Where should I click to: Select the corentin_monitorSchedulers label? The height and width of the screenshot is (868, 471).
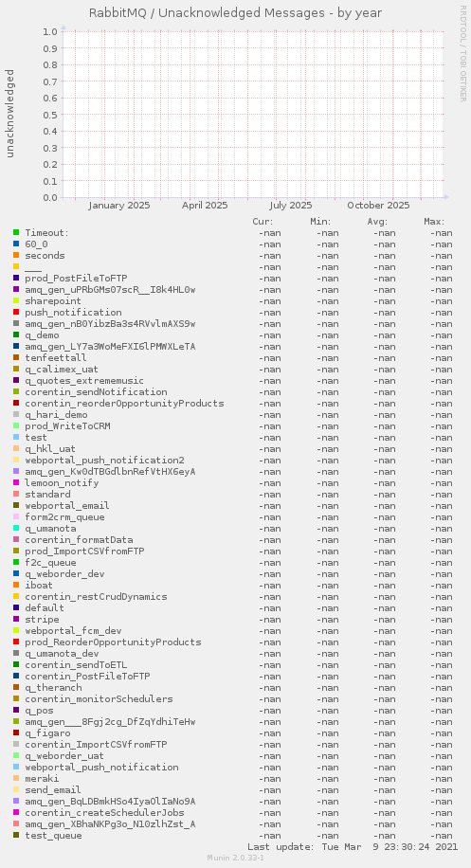tap(99, 698)
